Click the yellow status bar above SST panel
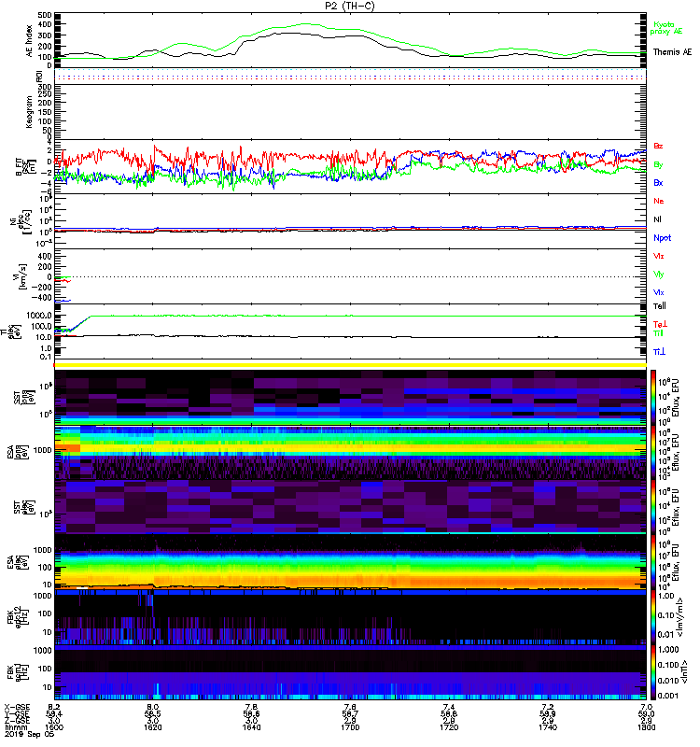The image size is (700, 747). (350, 364)
